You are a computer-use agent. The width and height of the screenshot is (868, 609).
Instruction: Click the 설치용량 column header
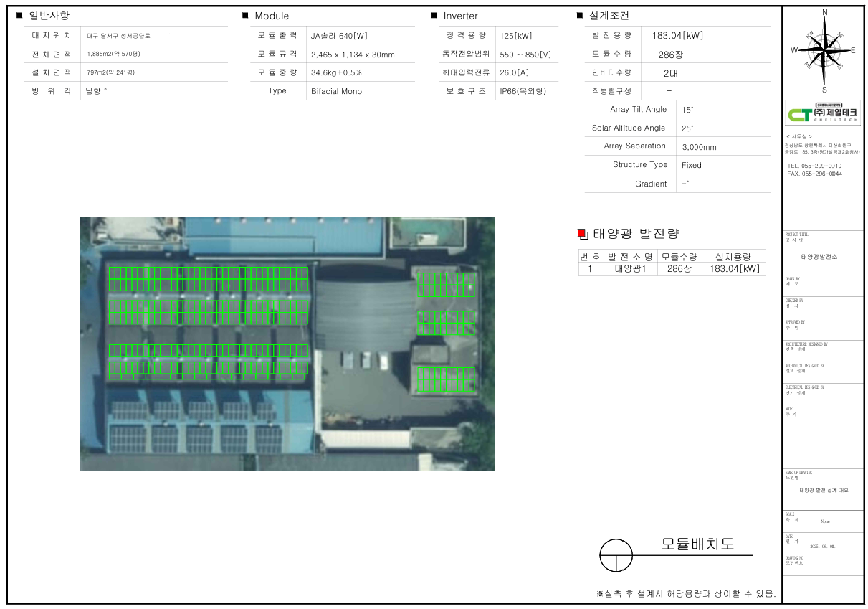(733, 256)
